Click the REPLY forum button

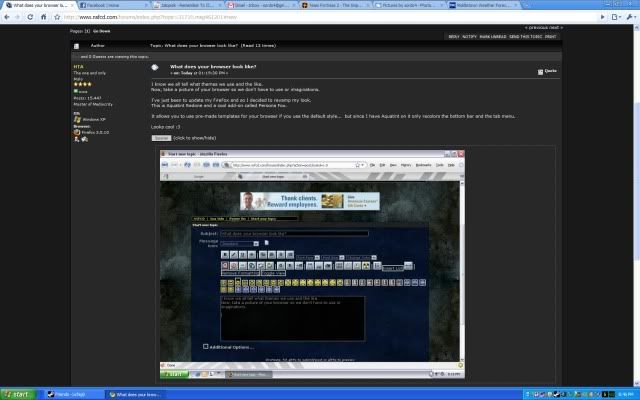[x=453, y=37]
